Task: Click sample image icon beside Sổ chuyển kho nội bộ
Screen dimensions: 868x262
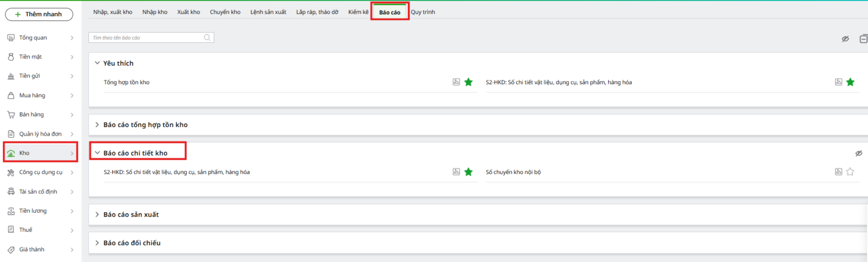Action: [838, 172]
